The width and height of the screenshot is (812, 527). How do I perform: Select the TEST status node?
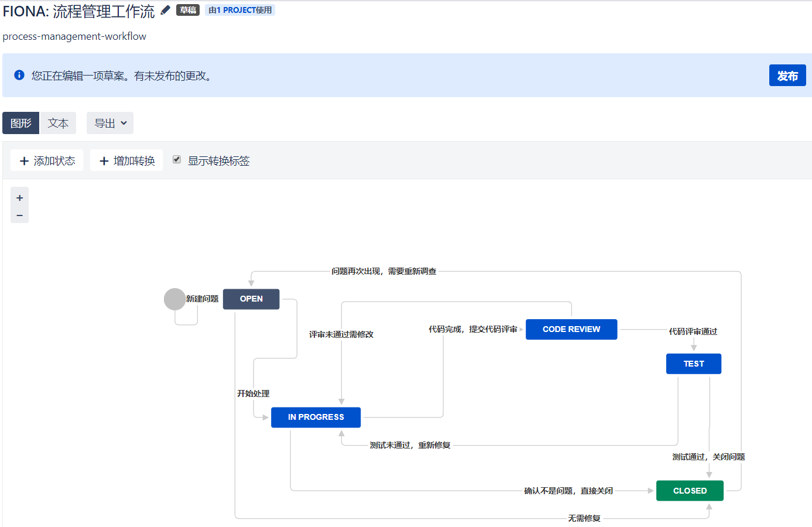694,364
